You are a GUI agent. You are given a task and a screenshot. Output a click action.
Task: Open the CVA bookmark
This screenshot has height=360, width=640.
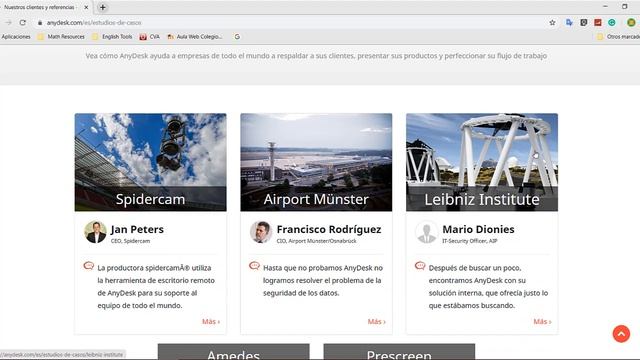tap(150, 37)
